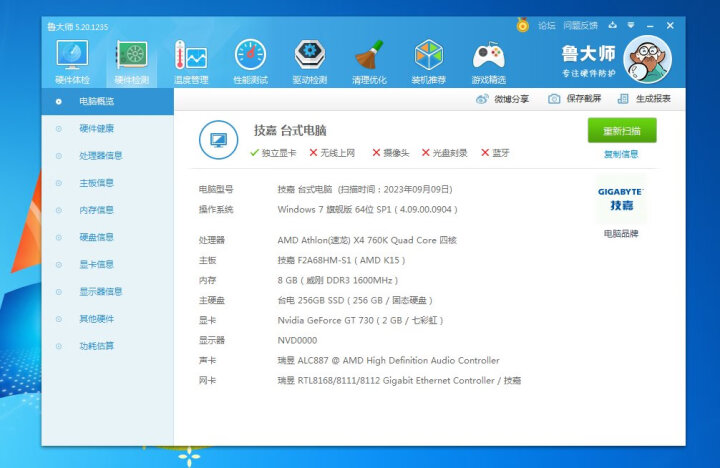720x468 pixels.
Task: Open the title bar dropdown menu arrow
Action: point(631,25)
